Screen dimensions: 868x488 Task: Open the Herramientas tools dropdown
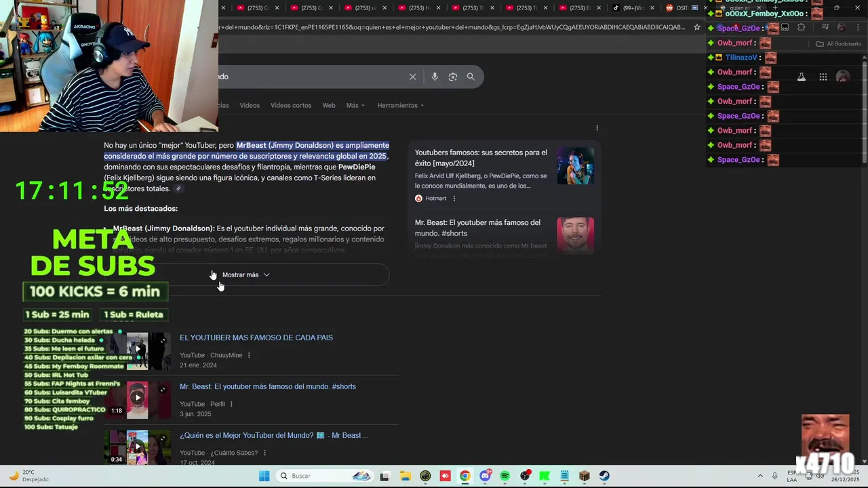(401, 105)
